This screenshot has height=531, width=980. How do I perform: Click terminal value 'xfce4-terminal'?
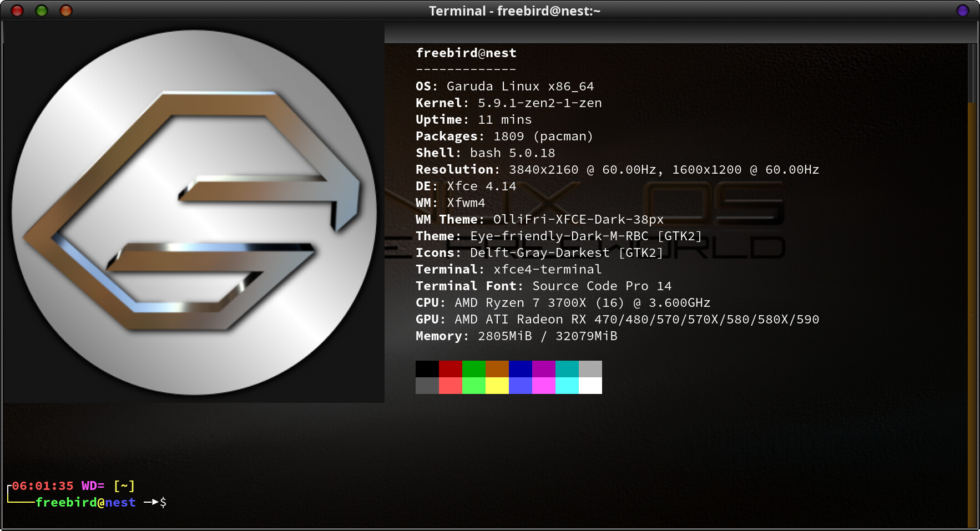pyautogui.click(x=548, y=270)
